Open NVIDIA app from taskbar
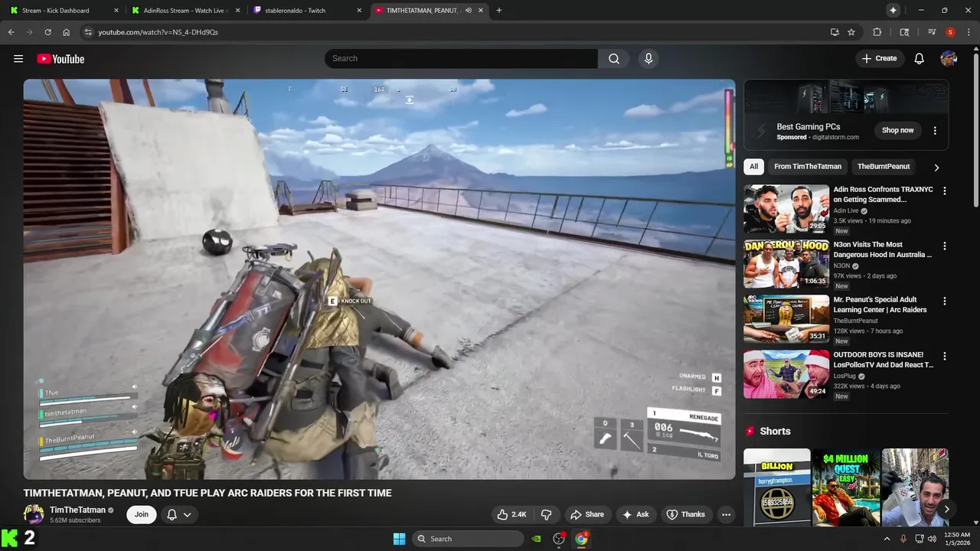980x551 pixels. click(537, 539)
